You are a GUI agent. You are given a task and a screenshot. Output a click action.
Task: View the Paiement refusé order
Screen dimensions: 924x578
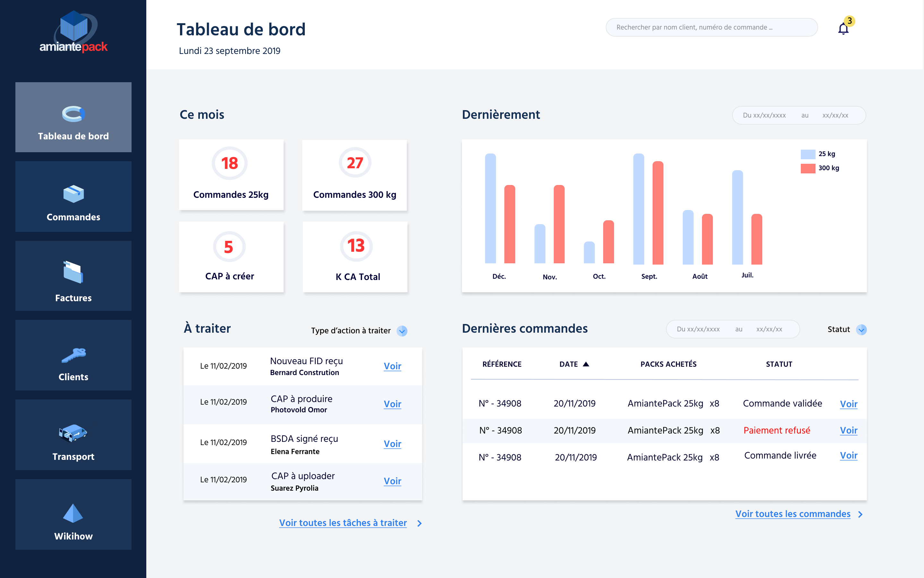coord(849,430)
